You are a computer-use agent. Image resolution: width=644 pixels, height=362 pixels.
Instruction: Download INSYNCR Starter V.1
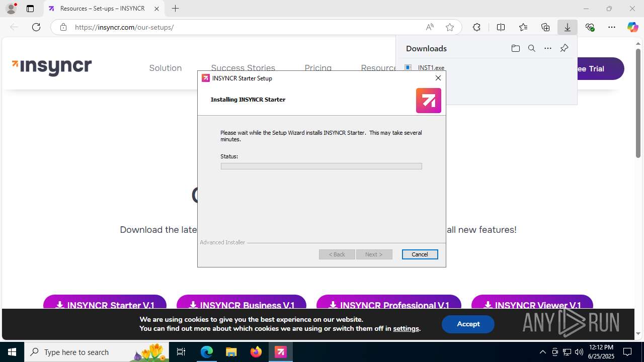click(105, 303)
